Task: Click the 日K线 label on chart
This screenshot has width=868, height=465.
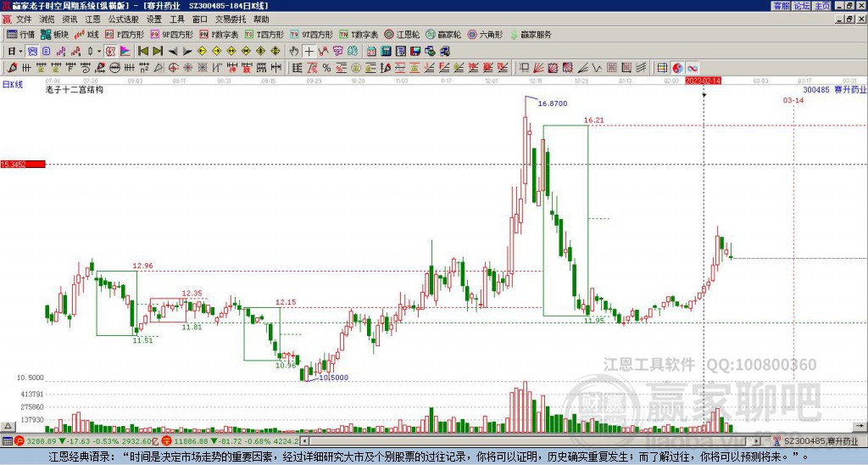Action: pos(12,85)
